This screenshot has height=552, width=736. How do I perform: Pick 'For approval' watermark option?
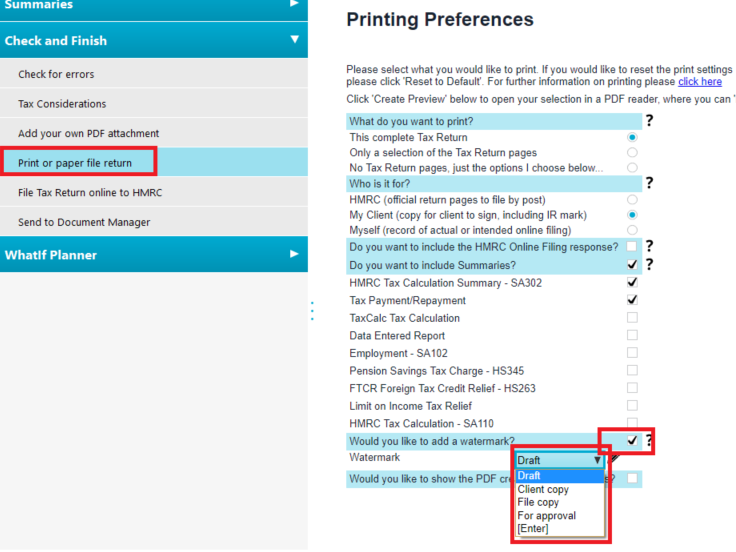coord(547,516)
